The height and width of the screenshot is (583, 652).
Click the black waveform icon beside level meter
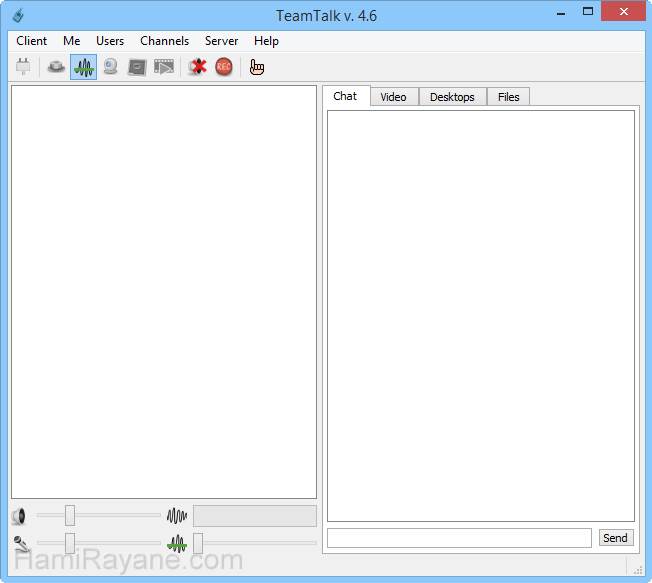[177, 516]
